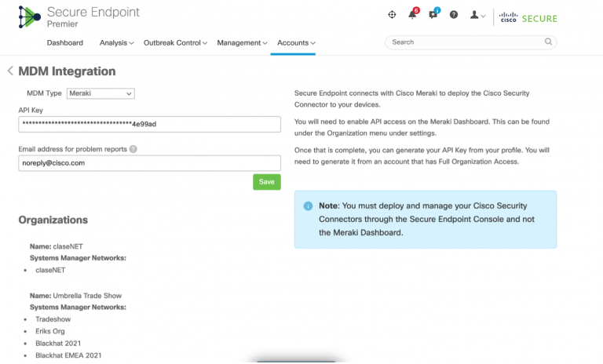
Task: Open the Management menu
Action: (242, 42)
